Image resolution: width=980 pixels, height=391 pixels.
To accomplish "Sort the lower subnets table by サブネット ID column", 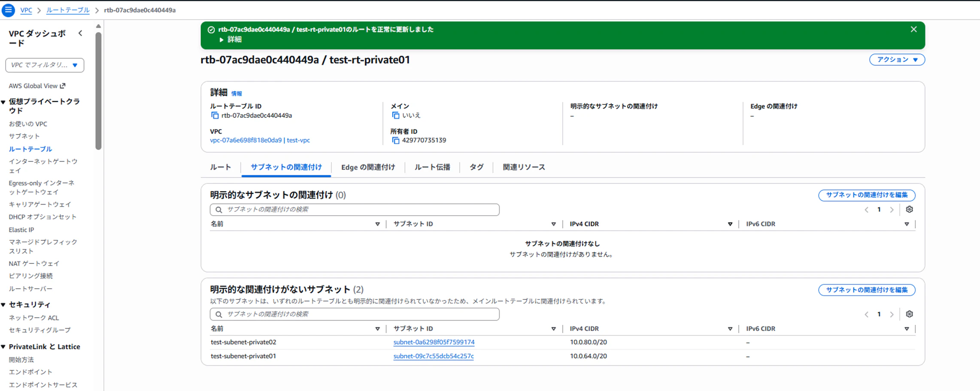I will tap(553, 329).
